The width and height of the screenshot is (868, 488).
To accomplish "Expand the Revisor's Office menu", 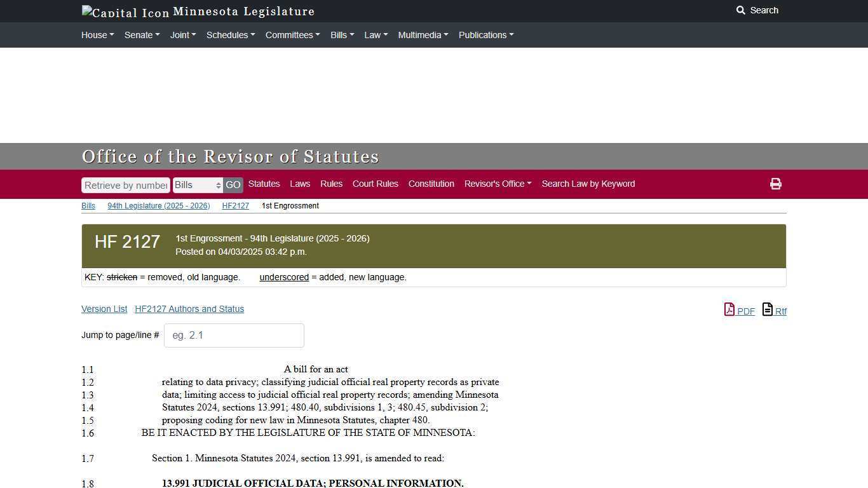I will (498, 184).
